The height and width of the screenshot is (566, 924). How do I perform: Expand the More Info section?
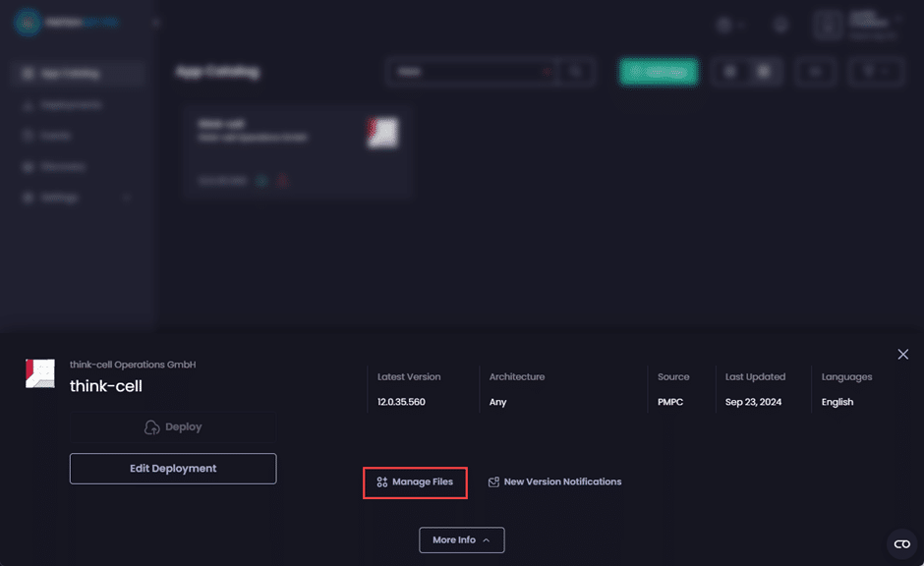(461, 539)
